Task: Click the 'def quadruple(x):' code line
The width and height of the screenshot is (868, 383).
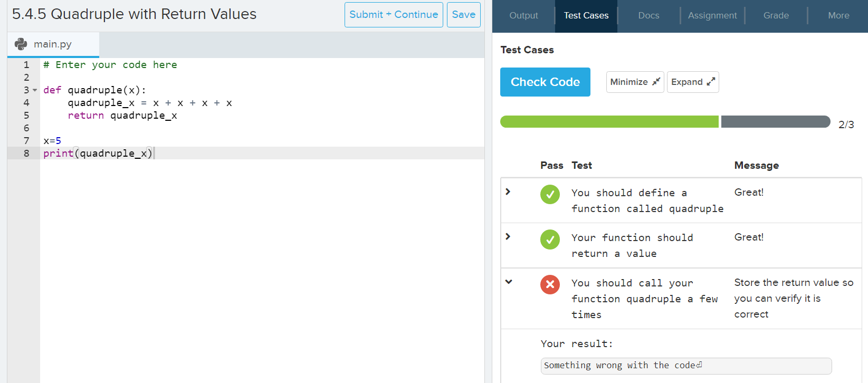Action: 94,90
